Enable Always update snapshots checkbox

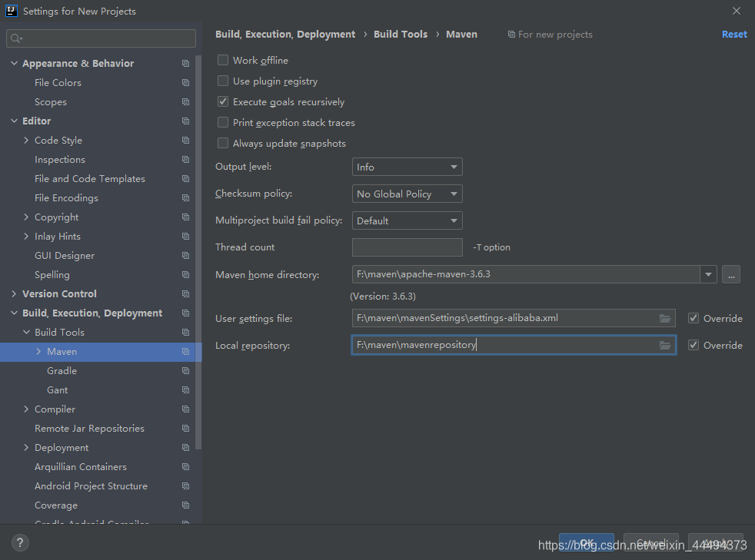click(x=223, y=143)
